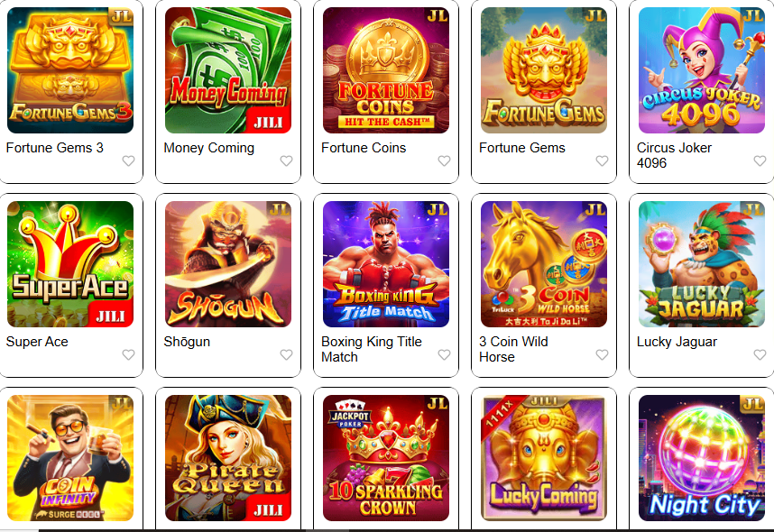Favorite Shōgun using its heart icon
The image size is (774, 532).
pyautogui.click(x=286, y=355)
